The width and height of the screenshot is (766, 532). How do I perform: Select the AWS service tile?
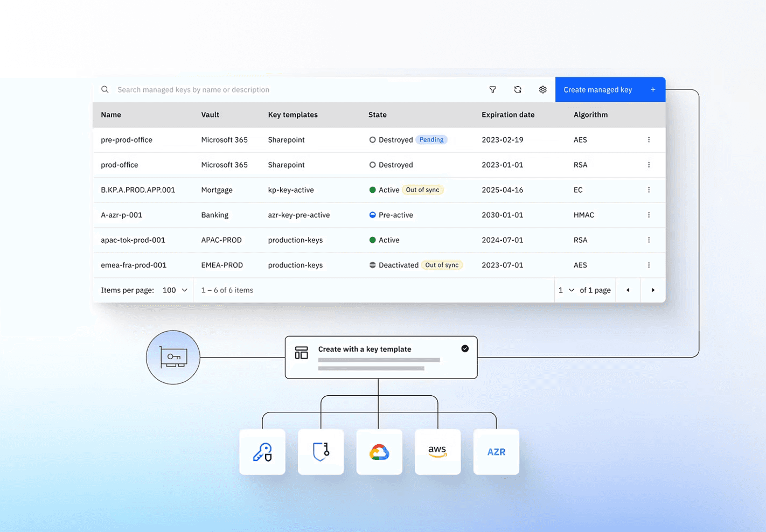point(437,452)
